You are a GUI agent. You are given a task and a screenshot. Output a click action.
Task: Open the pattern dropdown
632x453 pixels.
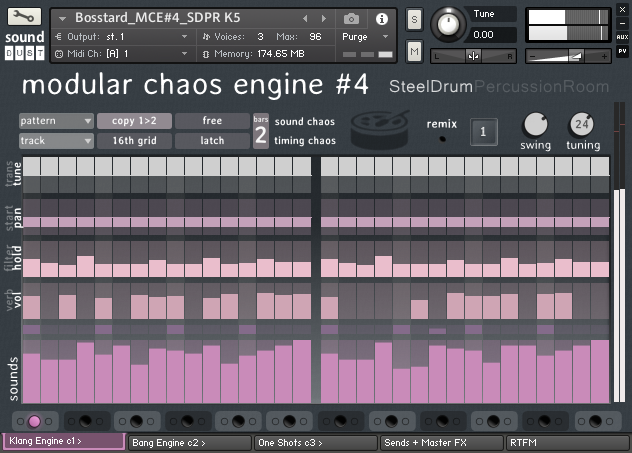[56, 121]
